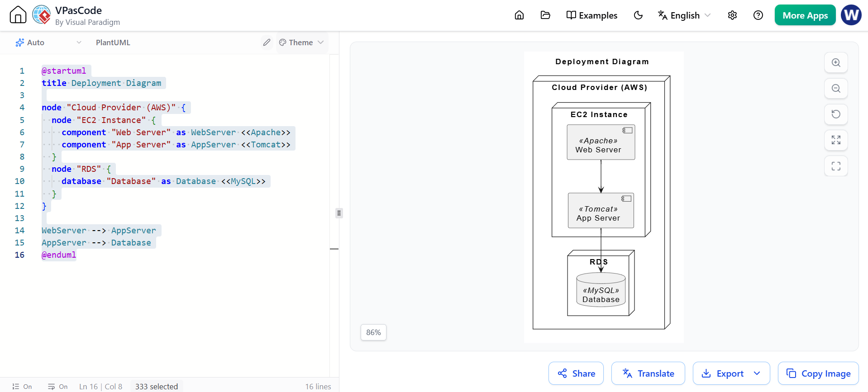Open the help question mark icon
868x392 pixels.
758,15
